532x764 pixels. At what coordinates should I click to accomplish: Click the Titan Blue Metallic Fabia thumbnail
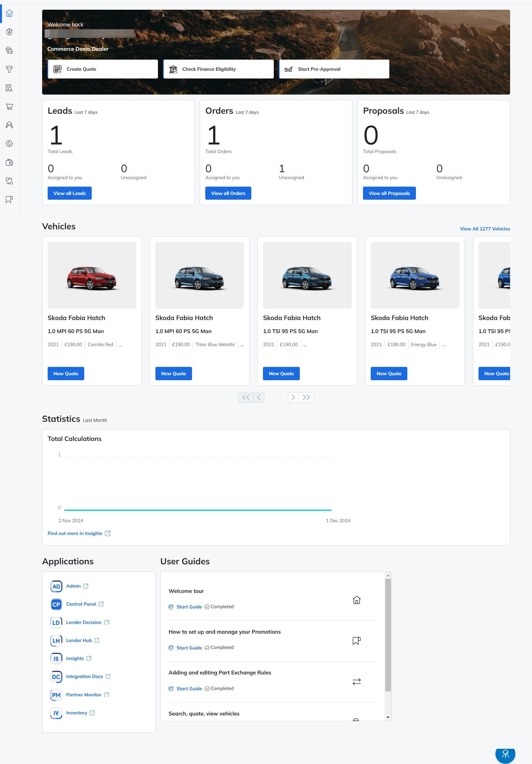[199, 276]
